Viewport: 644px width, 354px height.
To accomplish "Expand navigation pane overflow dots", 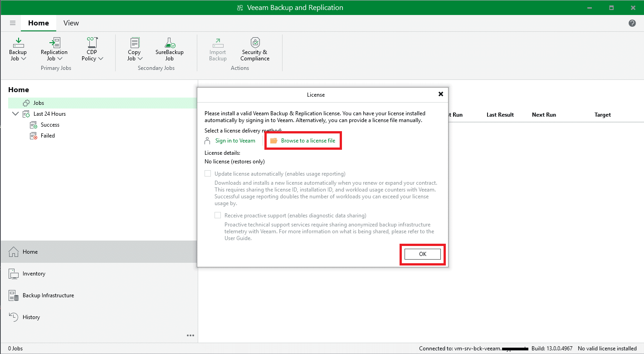I will pos(190,335).
